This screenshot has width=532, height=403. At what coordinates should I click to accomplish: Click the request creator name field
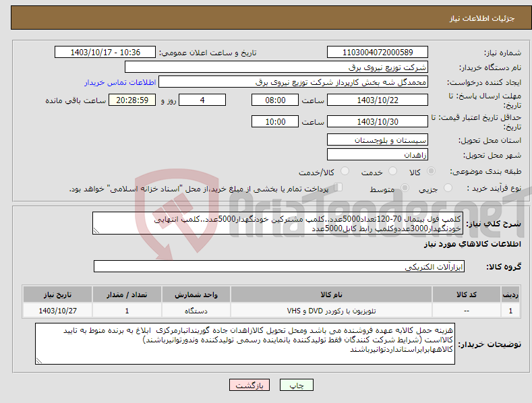293,82
